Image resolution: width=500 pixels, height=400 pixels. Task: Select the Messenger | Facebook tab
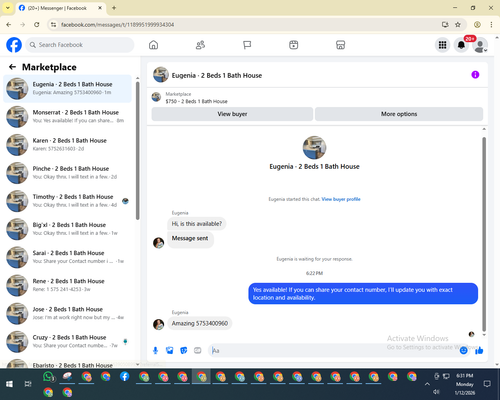60,8
